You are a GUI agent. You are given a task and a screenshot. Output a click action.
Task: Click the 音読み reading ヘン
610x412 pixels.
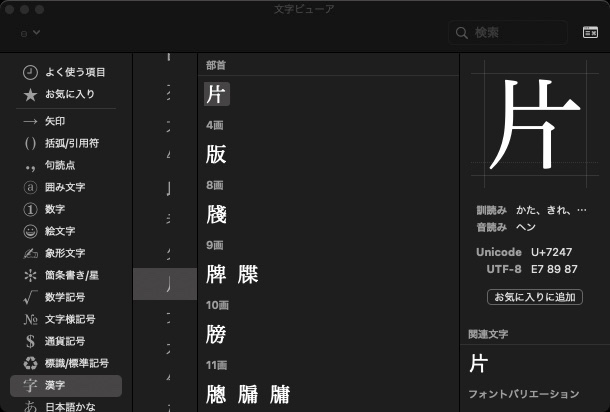[x=526, y=227]
